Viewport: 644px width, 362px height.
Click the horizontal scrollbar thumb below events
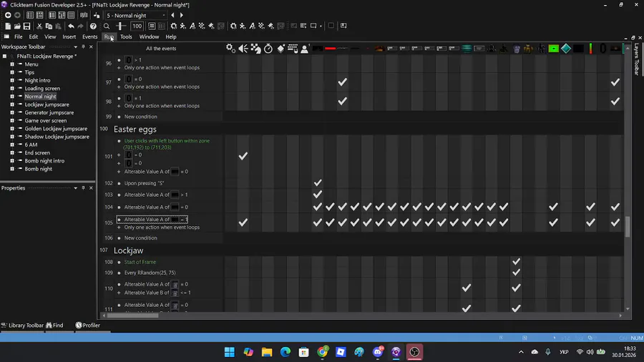(x=132, y=315)
